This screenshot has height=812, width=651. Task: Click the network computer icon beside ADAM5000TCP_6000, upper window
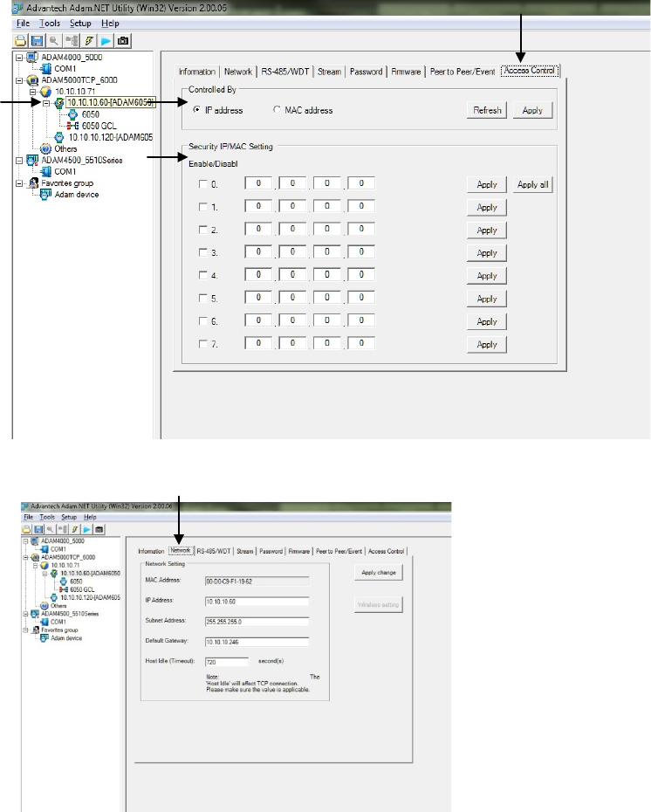pyautogui.click(x=32, y=80)
